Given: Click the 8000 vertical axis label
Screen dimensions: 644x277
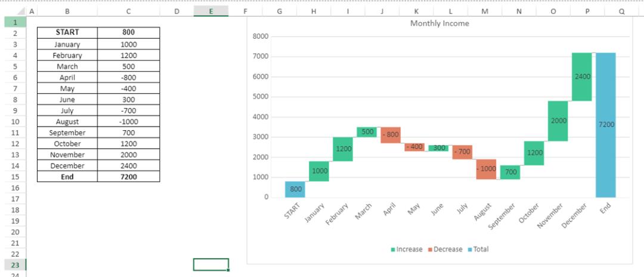Looking at the screenshot, I should coord(262,36).
